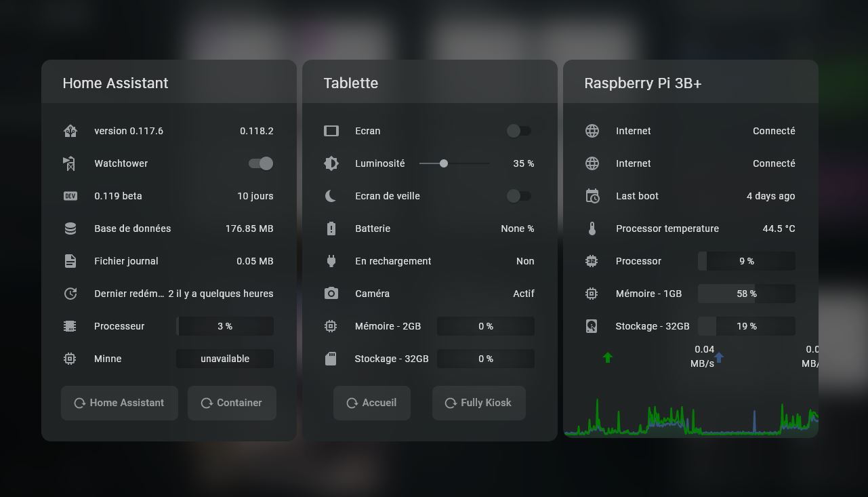Click the 44.5 °C temperature value
This screenshot has height=497, width=868.
tap(779, 228)
